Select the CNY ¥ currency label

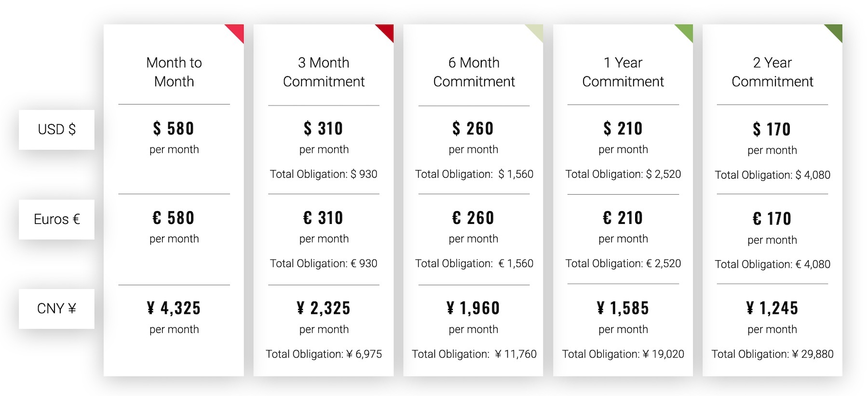pos(56,309)
